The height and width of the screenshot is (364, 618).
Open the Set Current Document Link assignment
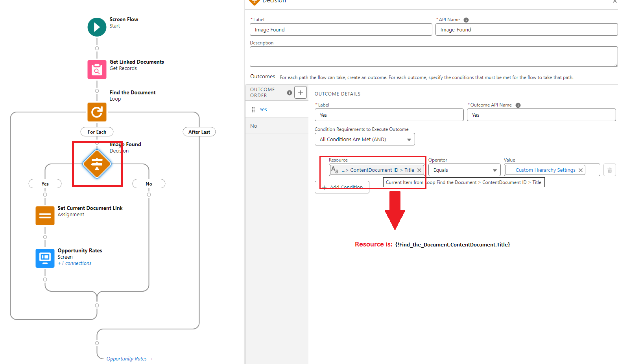[45, 216]
